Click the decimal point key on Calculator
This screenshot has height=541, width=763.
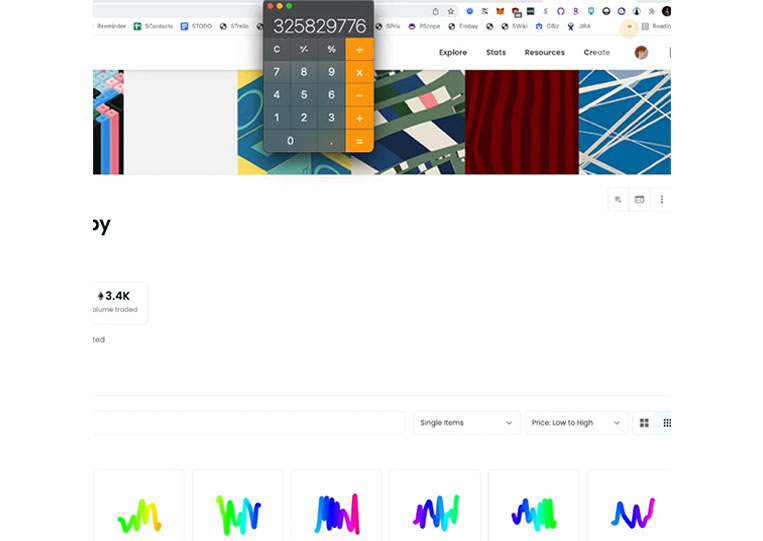331,141
